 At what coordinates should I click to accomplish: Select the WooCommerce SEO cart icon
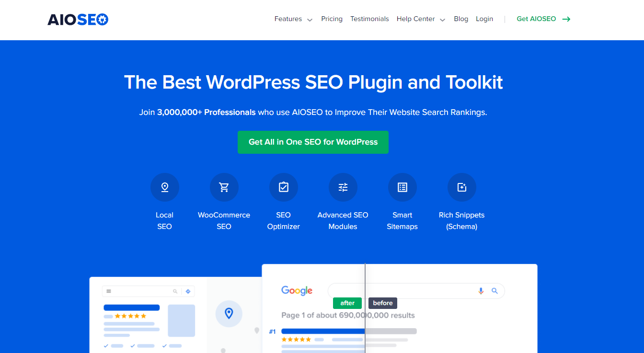[224, 187]
